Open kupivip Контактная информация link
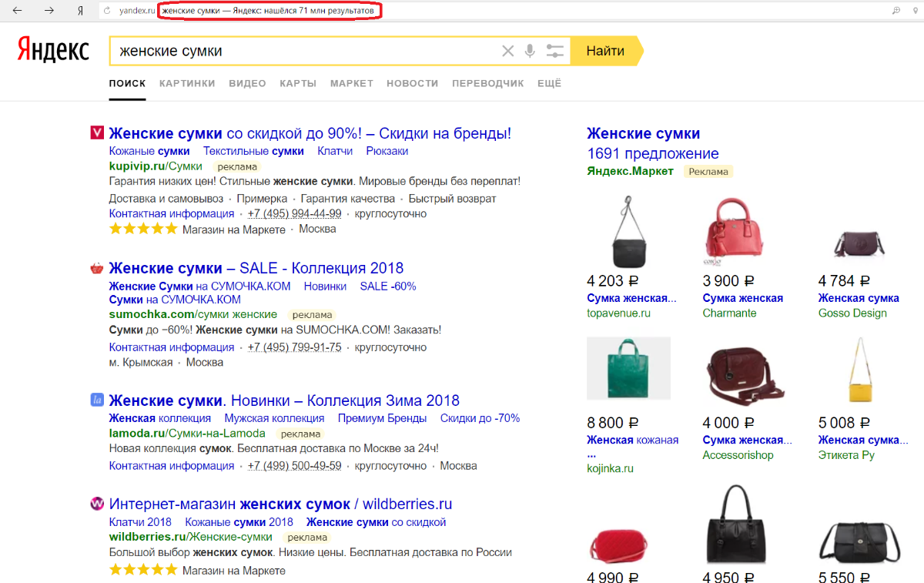 172,213
